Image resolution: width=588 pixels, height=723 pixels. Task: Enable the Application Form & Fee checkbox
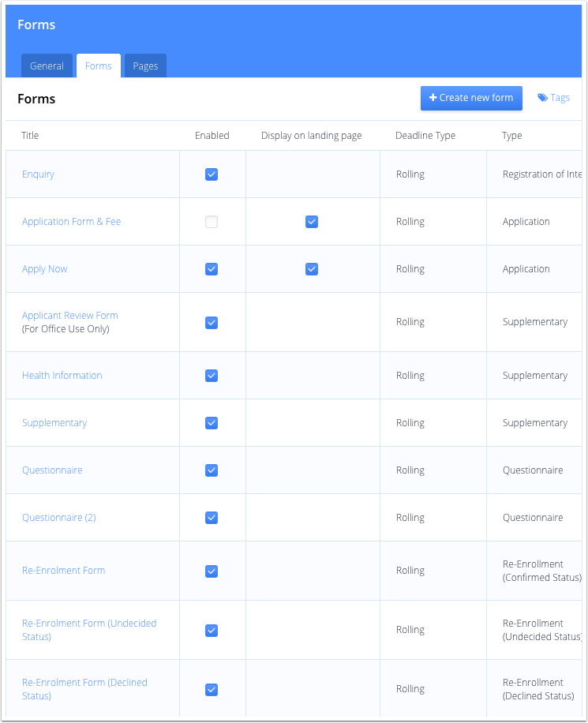212,222
